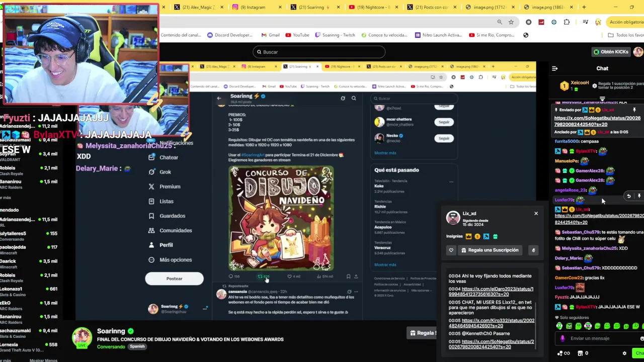Collapse the chat panel with the arrow icon
The width and height of the screenshot is (644, 362).
pyautogui.click(x=555, y=68)
